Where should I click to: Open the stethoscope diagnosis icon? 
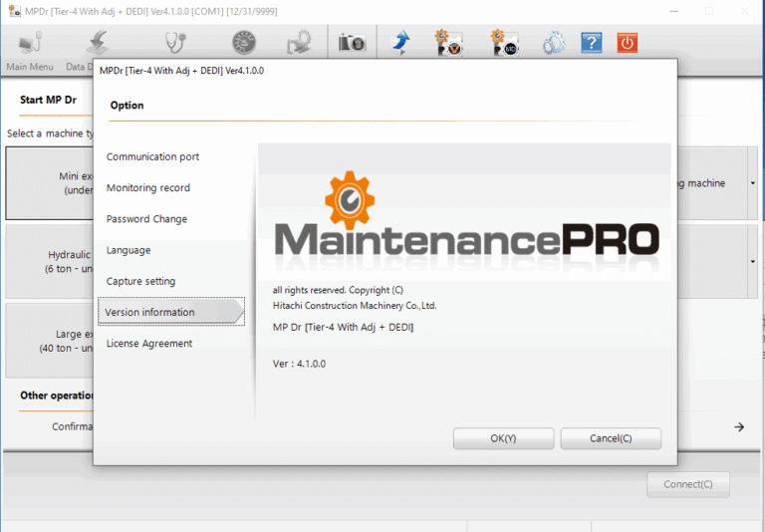[175, 43]
